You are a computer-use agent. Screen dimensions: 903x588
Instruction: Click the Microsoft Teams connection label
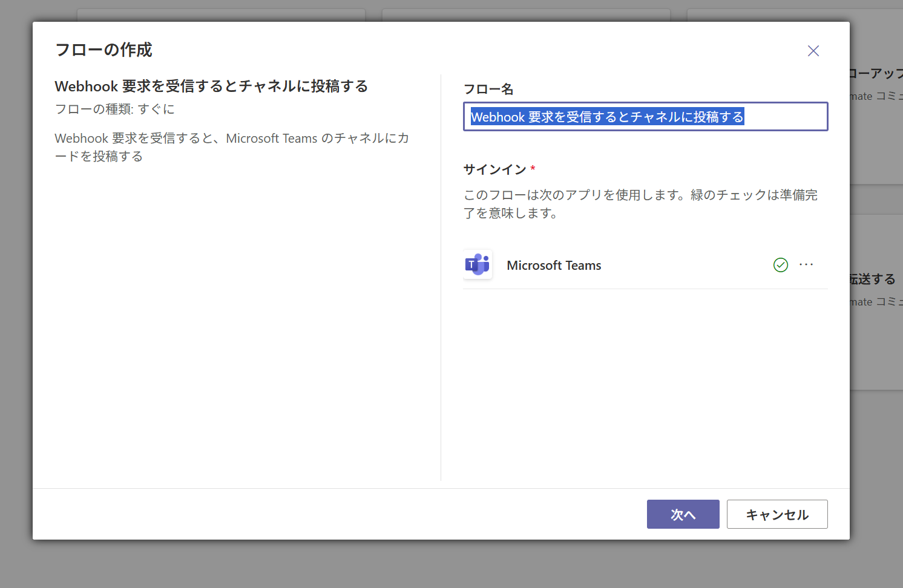tap(554, 266)
